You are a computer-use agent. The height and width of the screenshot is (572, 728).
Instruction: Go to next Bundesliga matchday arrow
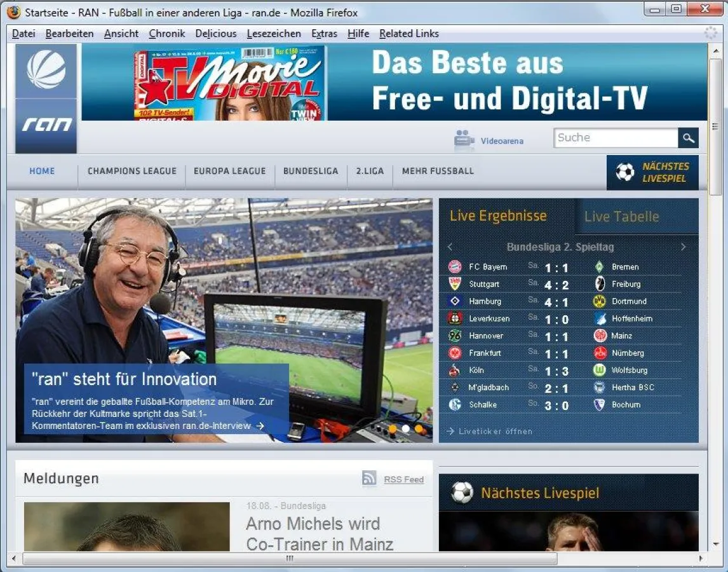pyautogui.click(x=684, y=247)
